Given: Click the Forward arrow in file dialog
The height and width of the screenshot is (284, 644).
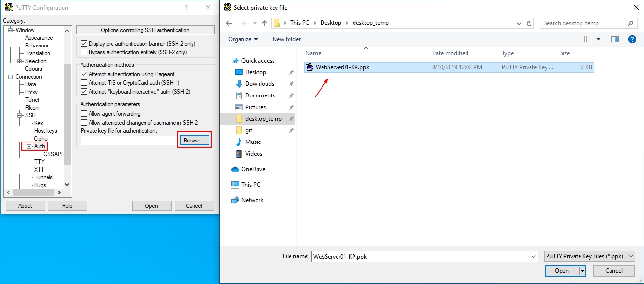Looking at the screenshot, I should tap(243, 23).
